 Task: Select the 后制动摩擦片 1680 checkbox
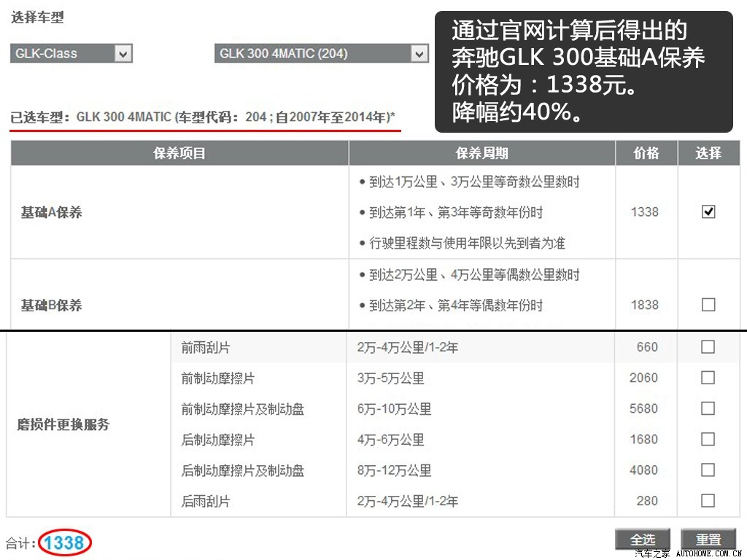(x=708, y=439)
